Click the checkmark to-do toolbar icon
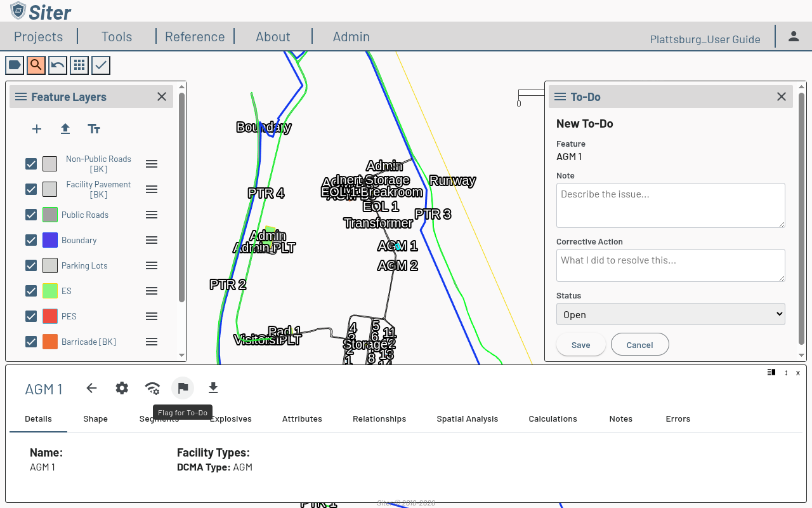 (x=101, y=65)
